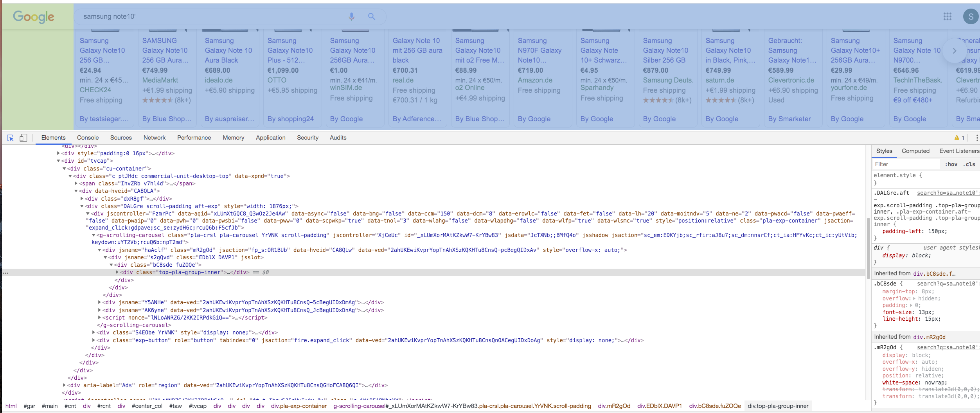Activate the inspect element picker
Viewport: 980px width, 413px height.
(10, 138)
